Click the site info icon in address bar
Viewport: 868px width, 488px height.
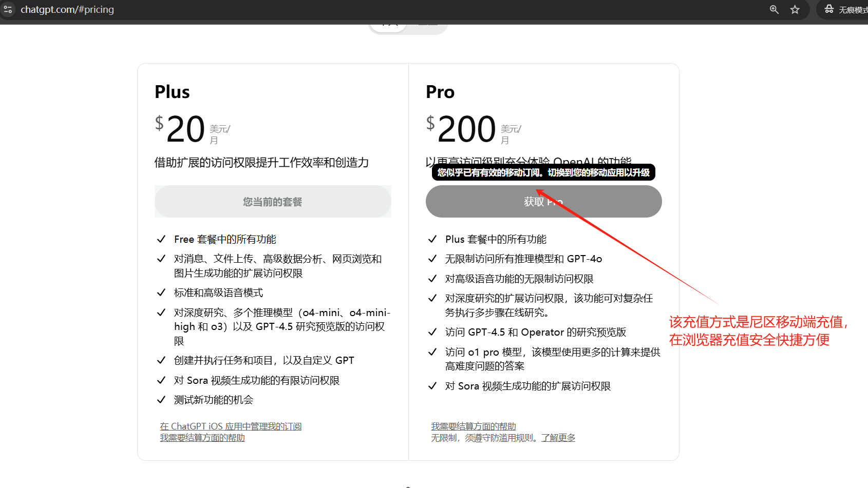point(8,9)
